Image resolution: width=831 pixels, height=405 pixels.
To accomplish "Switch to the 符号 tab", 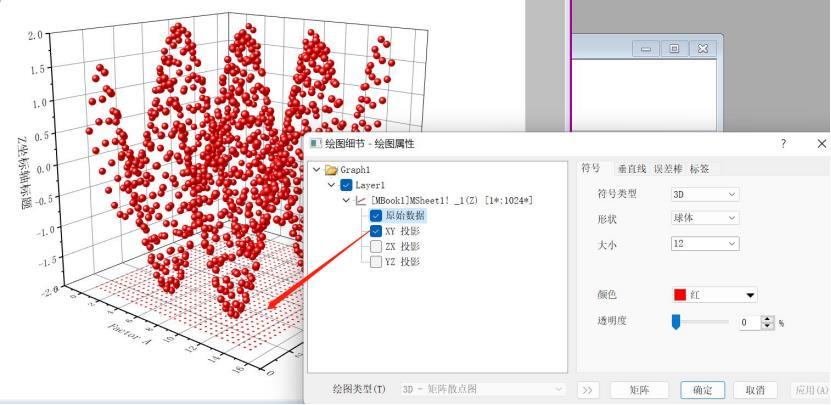I will tap(590, 169).
